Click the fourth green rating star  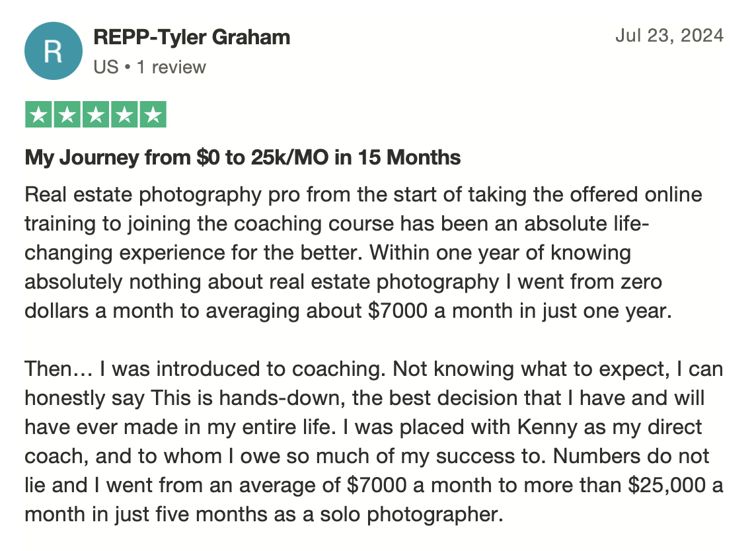click(x=124, y=115)
